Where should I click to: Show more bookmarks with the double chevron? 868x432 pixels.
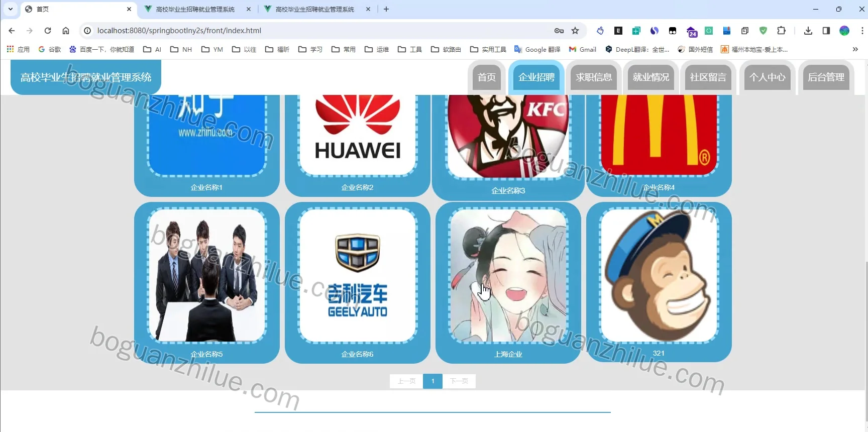click(x=855, y=49)
